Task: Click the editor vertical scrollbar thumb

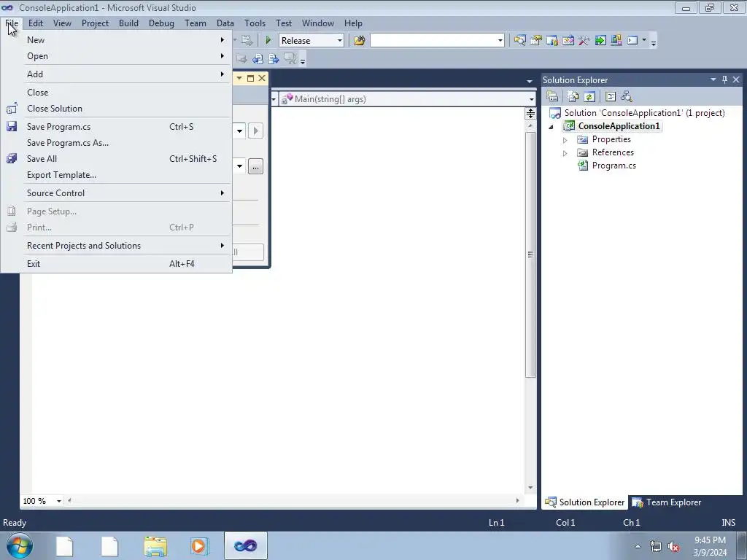Action: [530, 254]
